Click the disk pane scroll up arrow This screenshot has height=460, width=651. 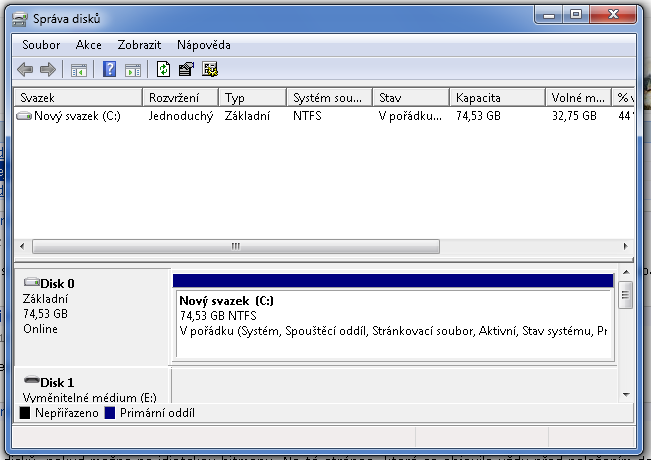626,272
